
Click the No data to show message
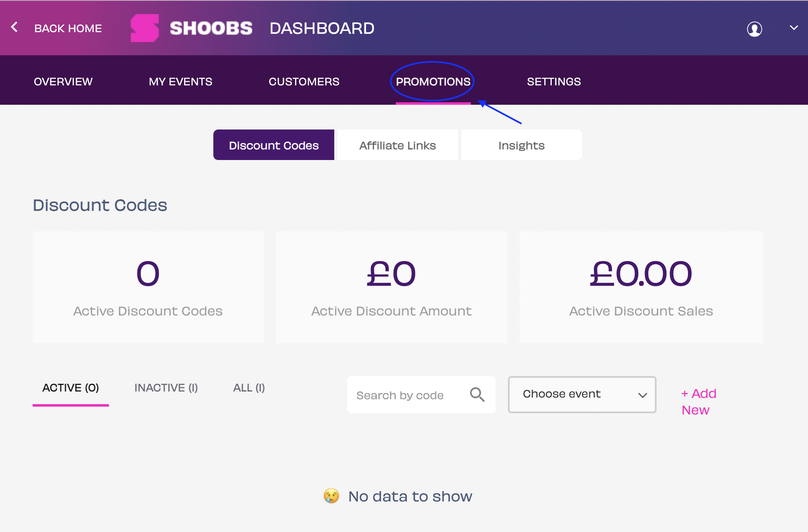point(410,496)
